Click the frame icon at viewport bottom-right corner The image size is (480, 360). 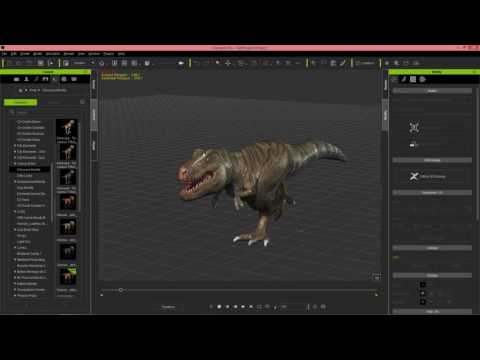click(x=377, y=276)
